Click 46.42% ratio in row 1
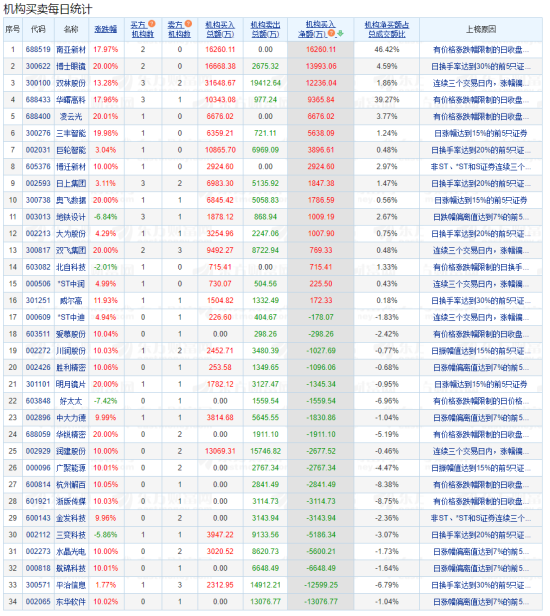Screen dimensions: 550x616 [387, 50]
